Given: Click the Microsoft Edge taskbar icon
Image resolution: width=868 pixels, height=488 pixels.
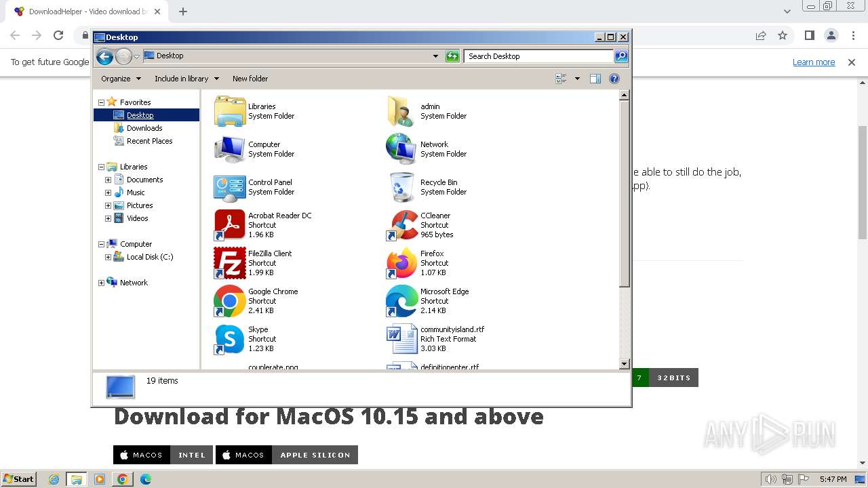Looking at the screenshot, I should tap(145, 479).
